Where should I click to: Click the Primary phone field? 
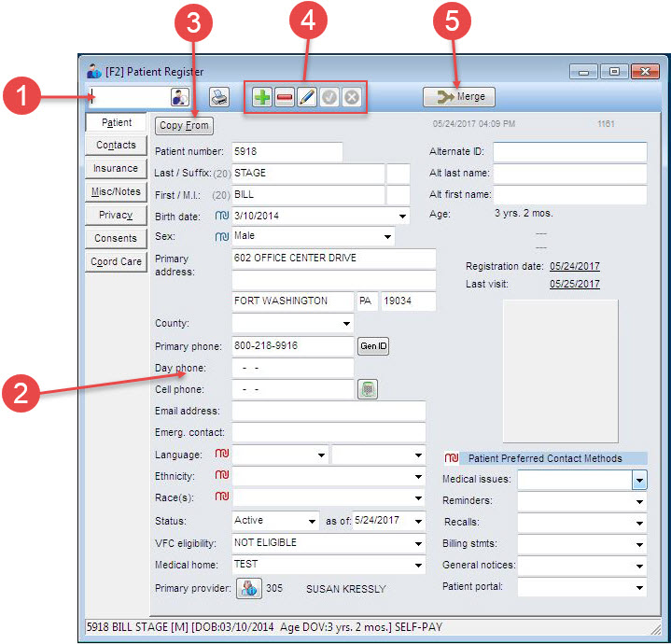(293, 346)
